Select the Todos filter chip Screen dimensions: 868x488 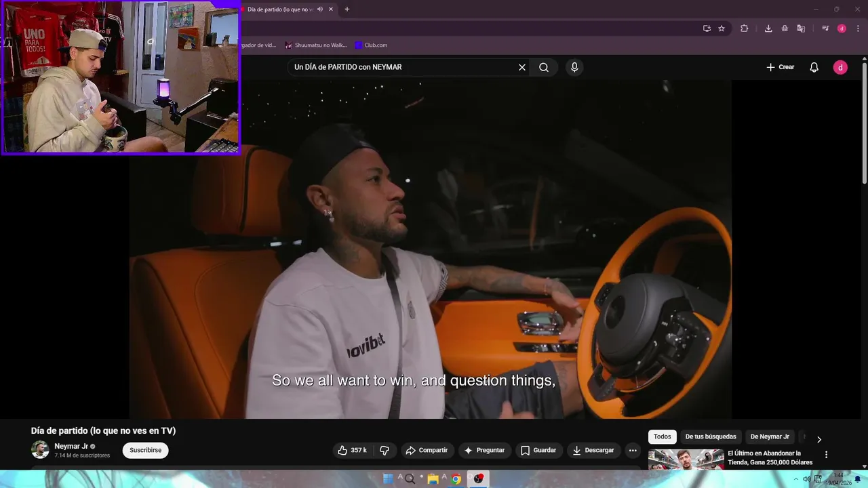click(x=663, y=437)
